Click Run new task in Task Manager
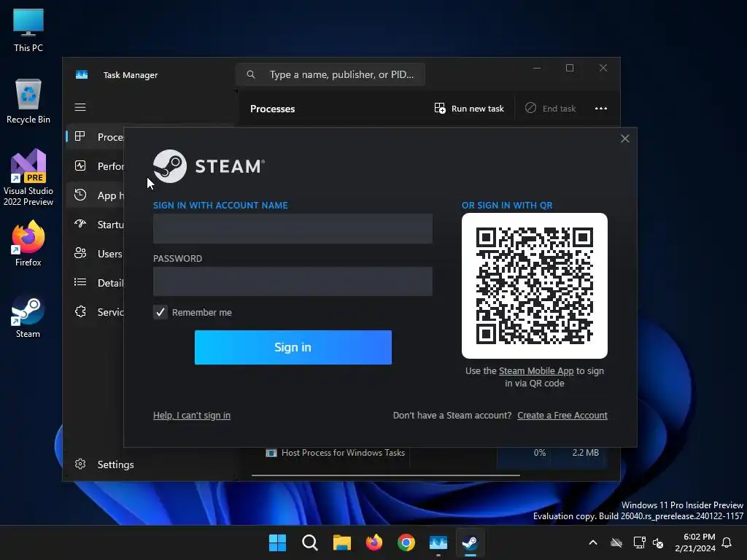Image resolution: width=747 pixels, height=560 pixels. click(x=469, y=109)
